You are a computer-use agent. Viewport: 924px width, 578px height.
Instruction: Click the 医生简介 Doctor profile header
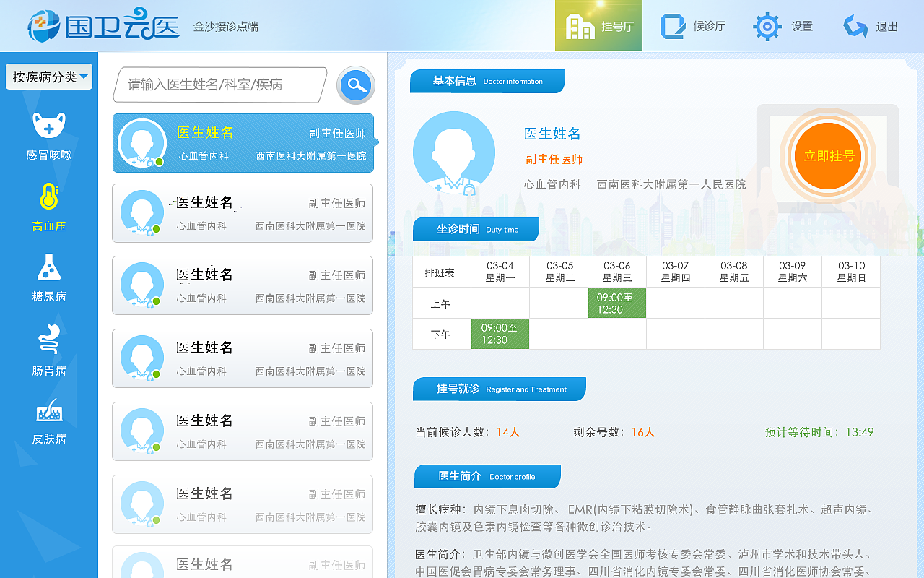coord(487,476)
